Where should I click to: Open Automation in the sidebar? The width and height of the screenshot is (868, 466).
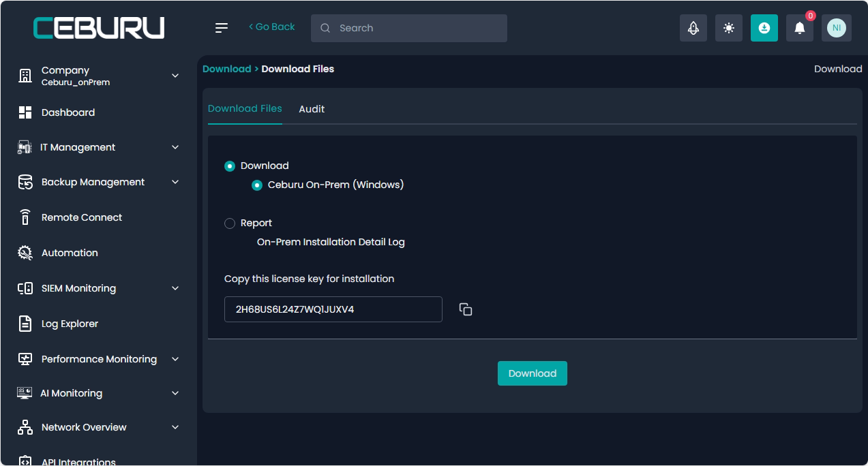70,253
